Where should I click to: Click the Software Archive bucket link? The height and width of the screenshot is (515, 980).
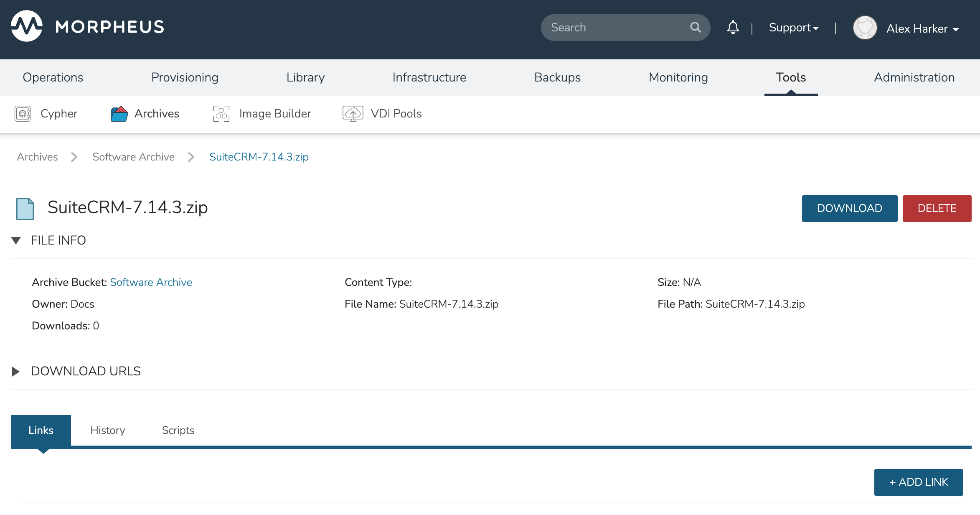pyautogui.click(x=151, y=282)
